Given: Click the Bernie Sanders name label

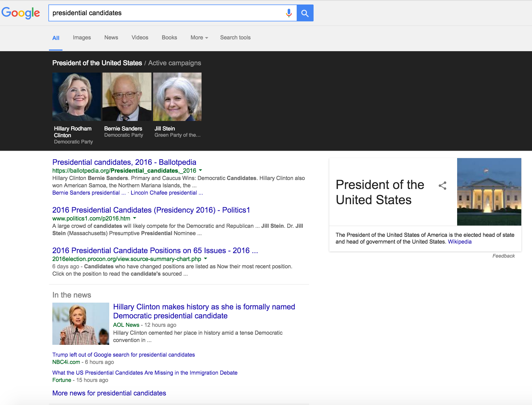Looking at the screenshot, I should (x=123, y=129).
